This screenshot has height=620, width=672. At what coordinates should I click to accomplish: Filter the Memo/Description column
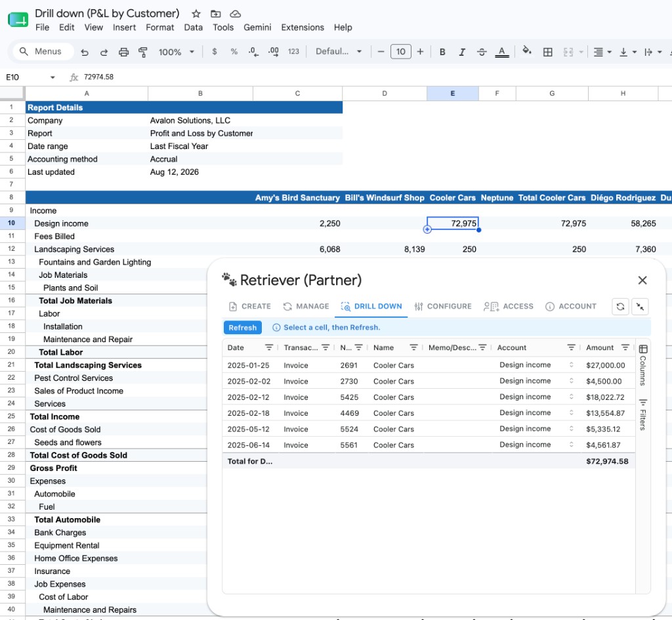[482, 347]
